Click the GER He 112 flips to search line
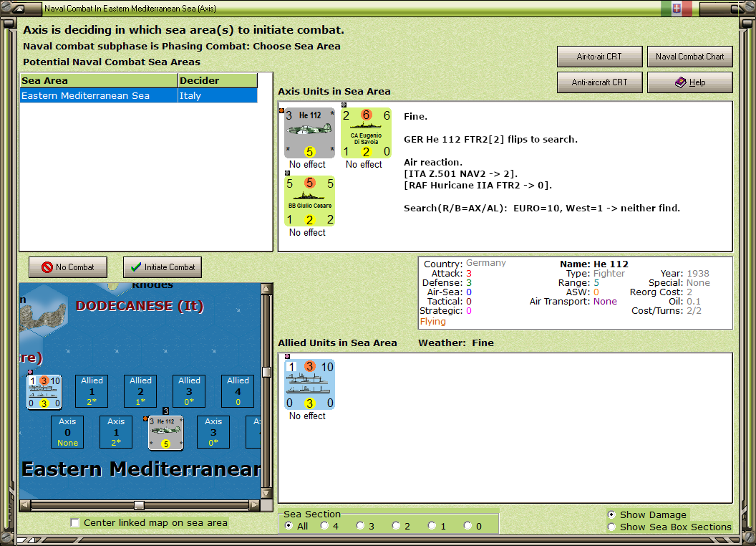The width and height of the screenshot is (756, 546). click(x=490, y=140)
